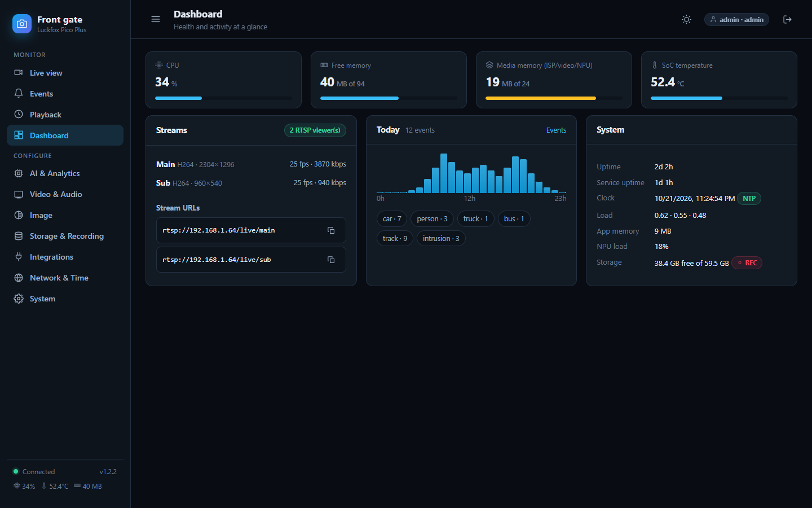
Task: Click the Live view camera icon
Action: [x=19, y=73]
